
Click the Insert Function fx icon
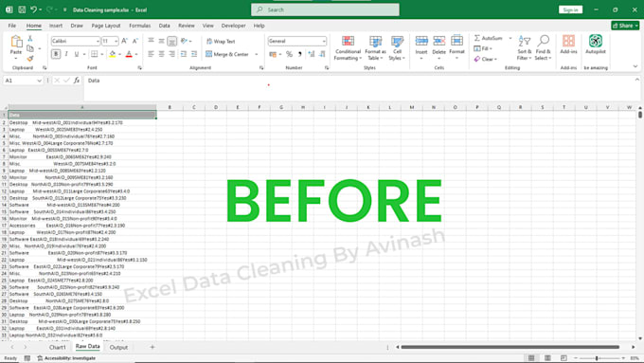[77, 81]
